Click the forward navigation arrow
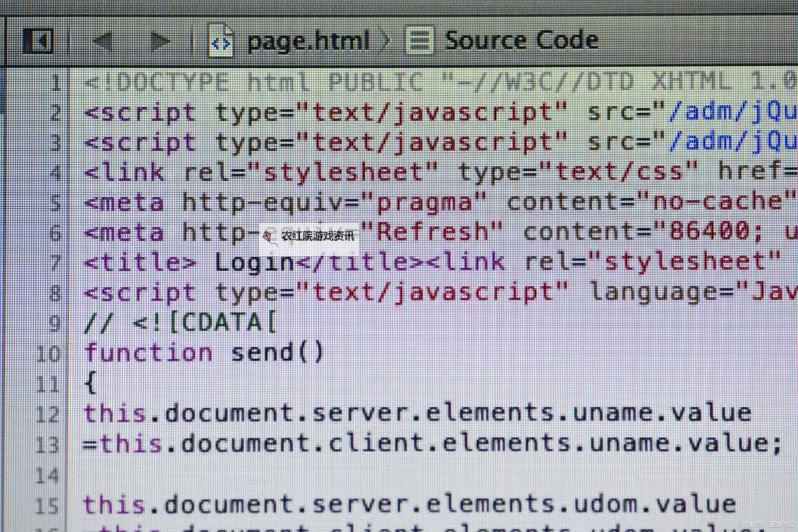The image size is (798, 532). [160, 41]
